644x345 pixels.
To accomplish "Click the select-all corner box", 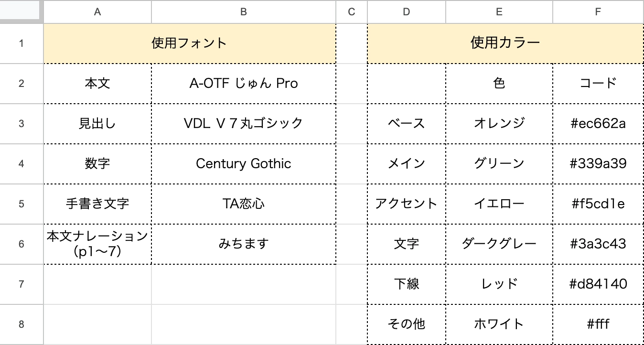I will (x=21, y=11).
